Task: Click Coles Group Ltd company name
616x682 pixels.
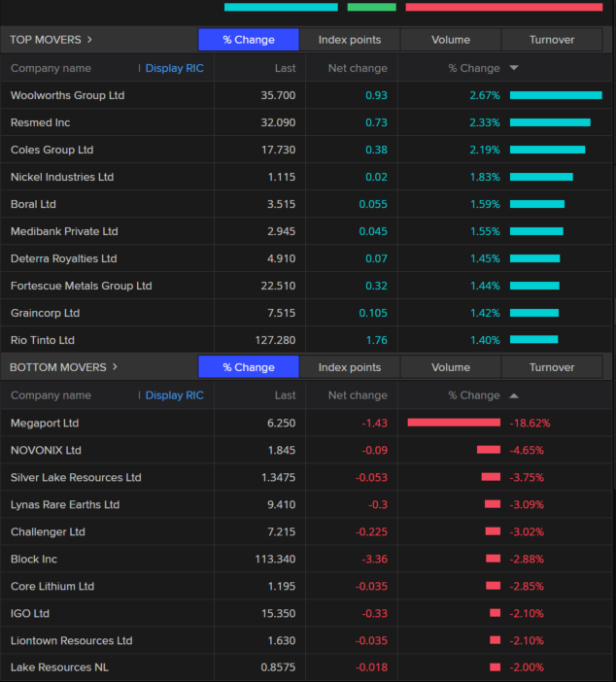Action: point(52,150)
